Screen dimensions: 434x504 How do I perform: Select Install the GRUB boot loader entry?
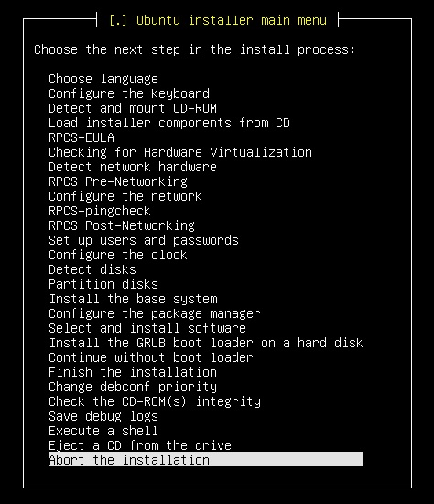click(x=206, y=343)
